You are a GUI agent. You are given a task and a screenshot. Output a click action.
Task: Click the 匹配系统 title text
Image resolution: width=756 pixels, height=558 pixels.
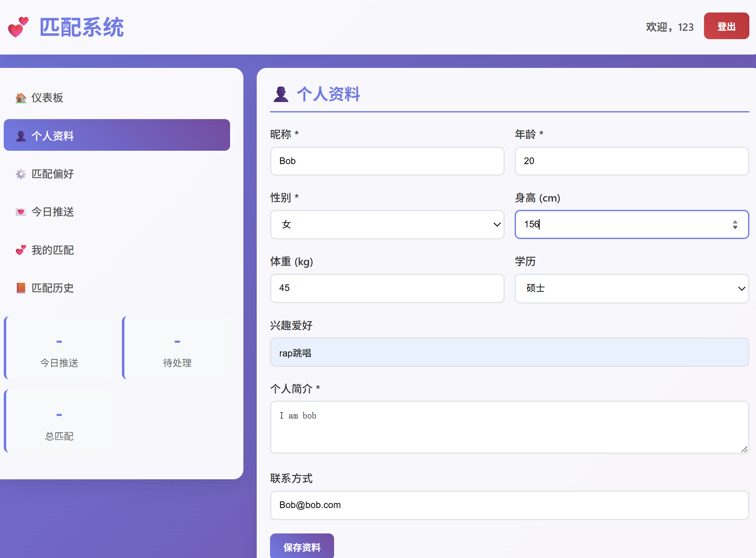(x=82, y=27)
